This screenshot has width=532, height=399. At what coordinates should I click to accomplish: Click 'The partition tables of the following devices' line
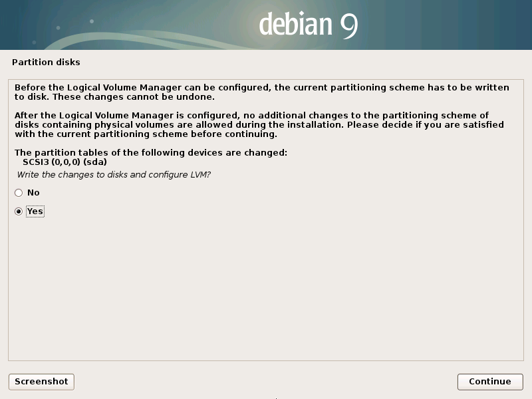pyautogui.click(x=151, y=153)
